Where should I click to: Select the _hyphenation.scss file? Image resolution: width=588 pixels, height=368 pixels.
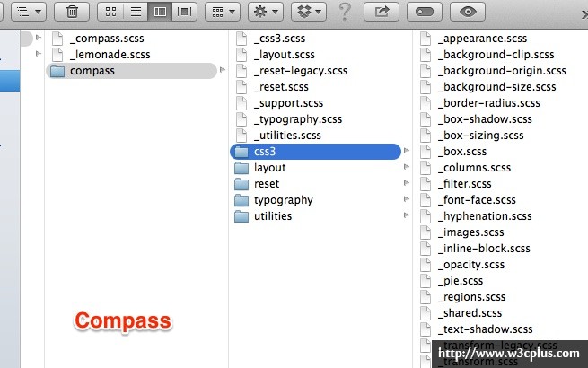(x=485, y=215)
